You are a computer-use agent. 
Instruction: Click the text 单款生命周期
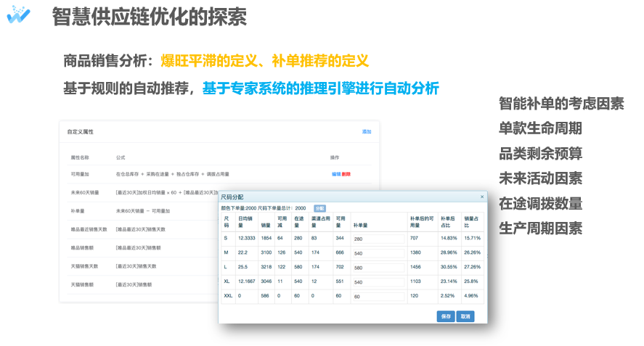pos(540,128)
